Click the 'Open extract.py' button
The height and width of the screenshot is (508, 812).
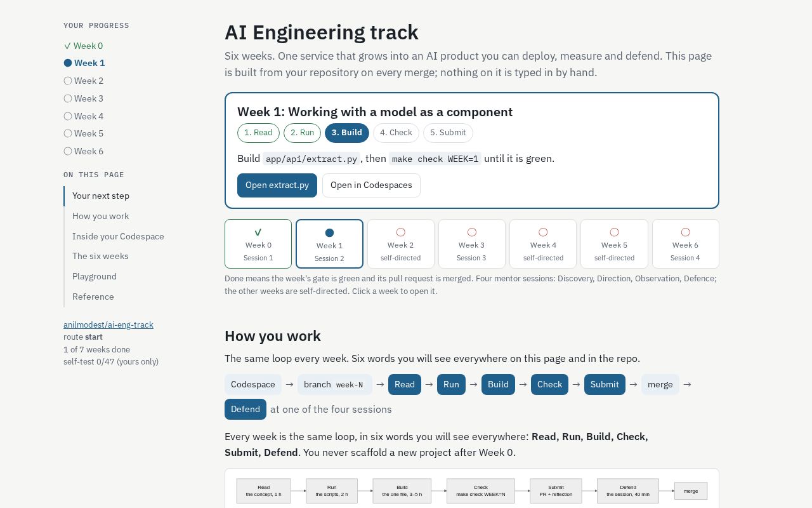point(277,185)
